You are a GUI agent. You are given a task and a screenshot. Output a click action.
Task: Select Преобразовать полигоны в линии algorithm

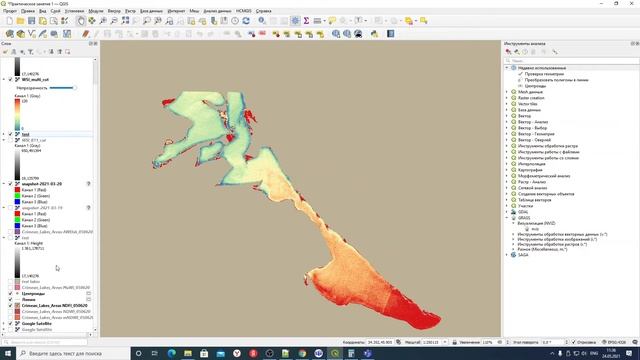(557, 80)
